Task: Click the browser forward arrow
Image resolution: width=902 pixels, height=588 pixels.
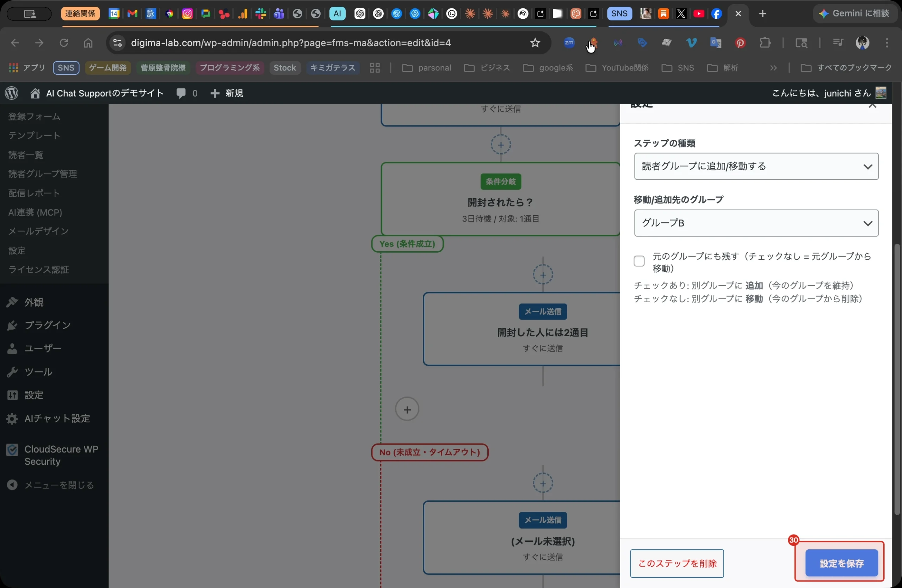Action: tap(39, 43)
